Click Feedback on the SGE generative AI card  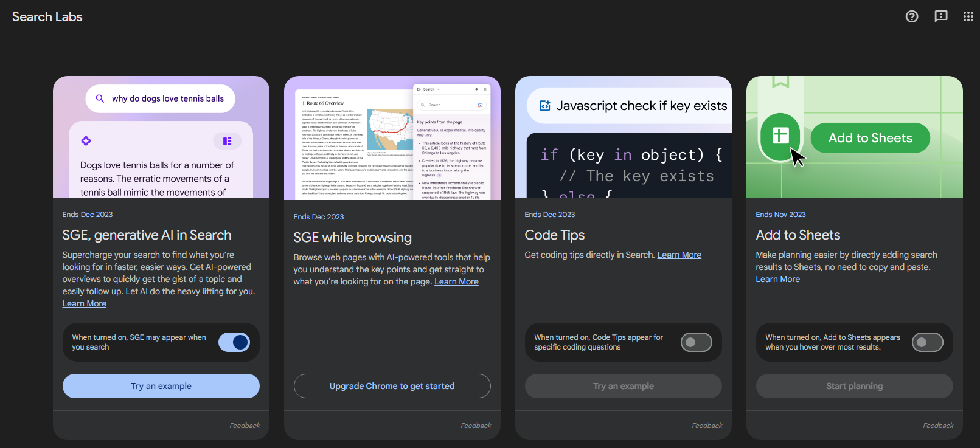pos(245,426)
